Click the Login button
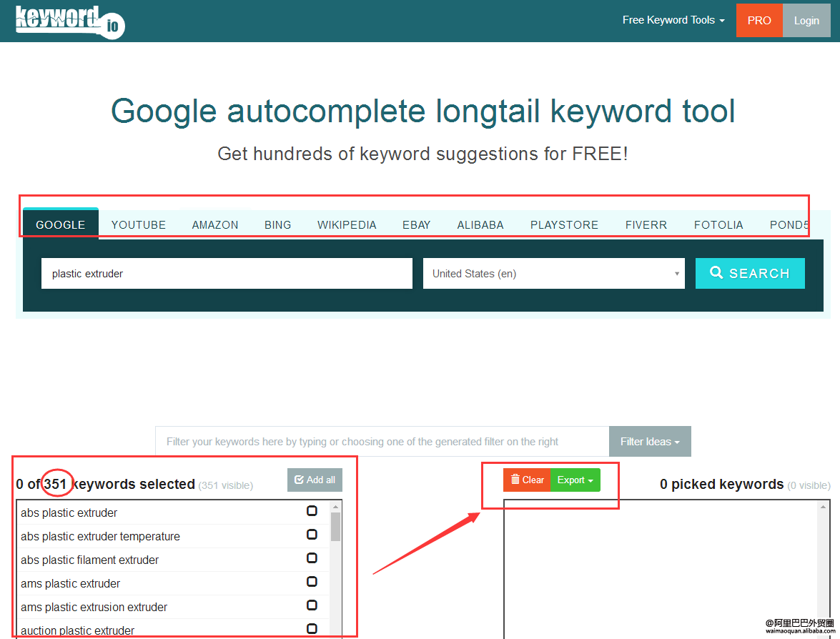The image size is (840, 639). pos(806,20)
